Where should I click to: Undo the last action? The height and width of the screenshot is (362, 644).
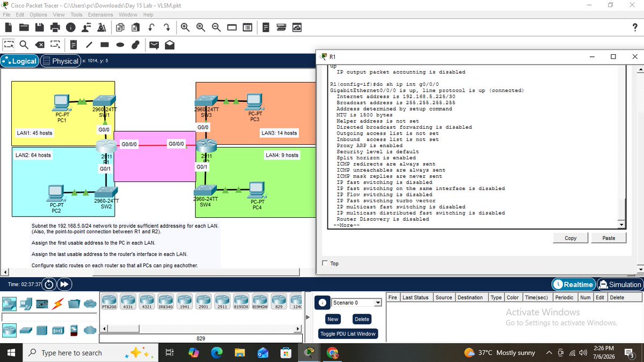point(151,27)
